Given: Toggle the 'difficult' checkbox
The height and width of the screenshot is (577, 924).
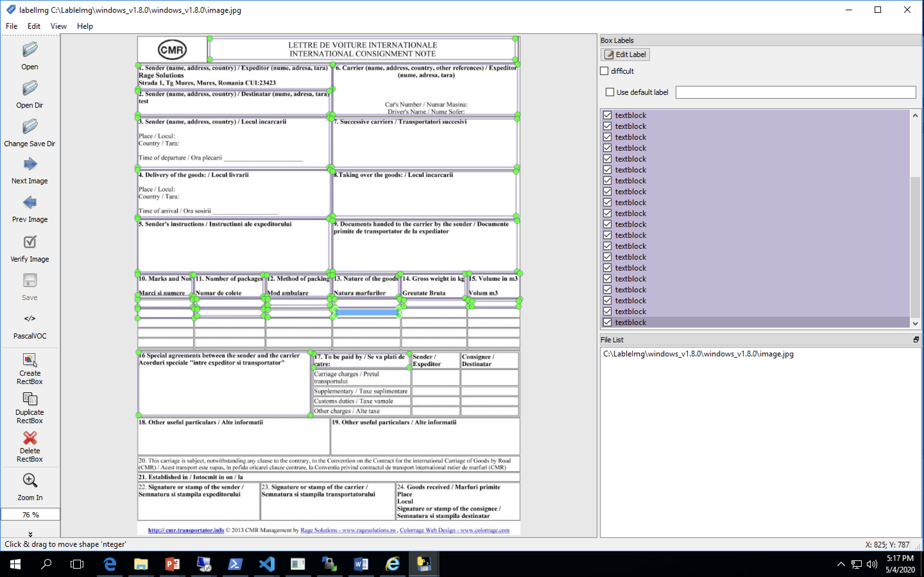Looking at the screenshot, I should click(x=605, y=71).
